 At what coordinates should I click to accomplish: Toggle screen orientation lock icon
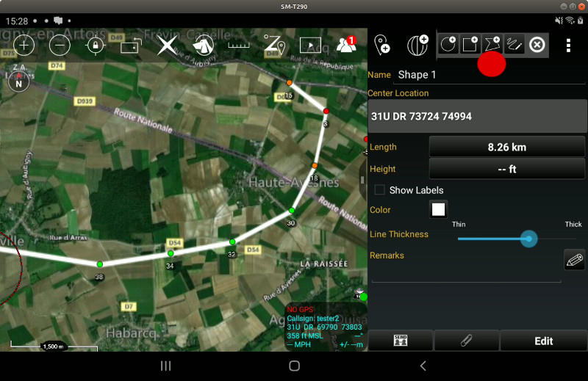[130, 46]
